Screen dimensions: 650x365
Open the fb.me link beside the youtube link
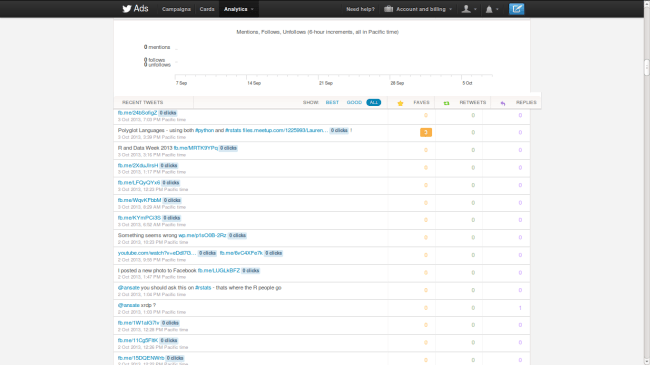[x=241, y=253]
